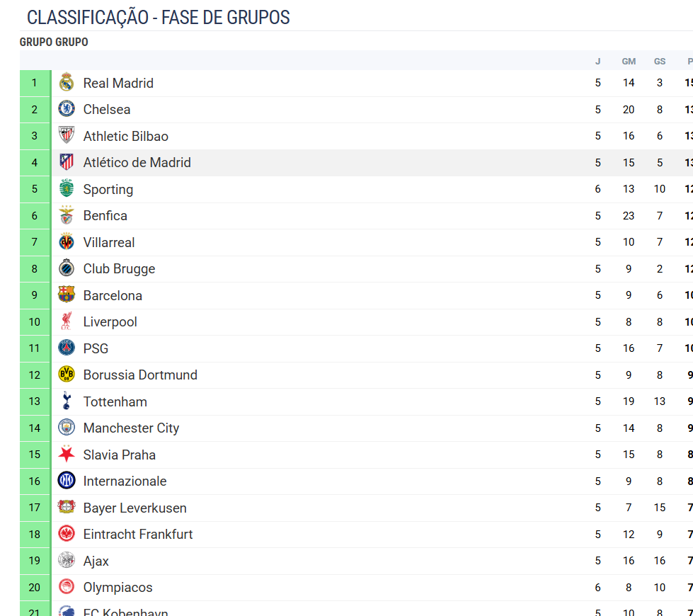This screenshot has width=693, height=616.
Task: Click the Sporting club crest icon
Action: click(x=67, y=189)
